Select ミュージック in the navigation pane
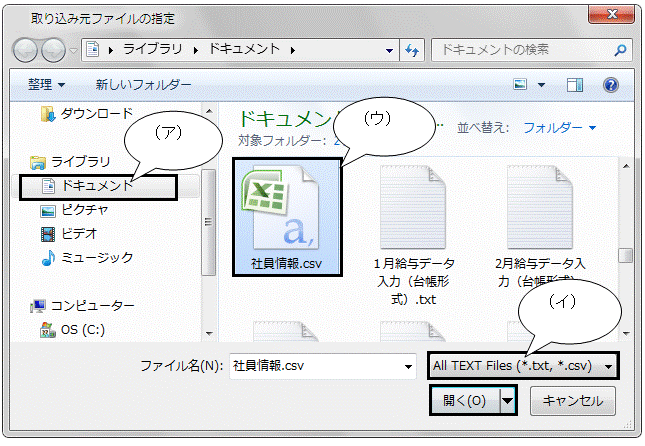The image size is (645, 446). point(87,258)
